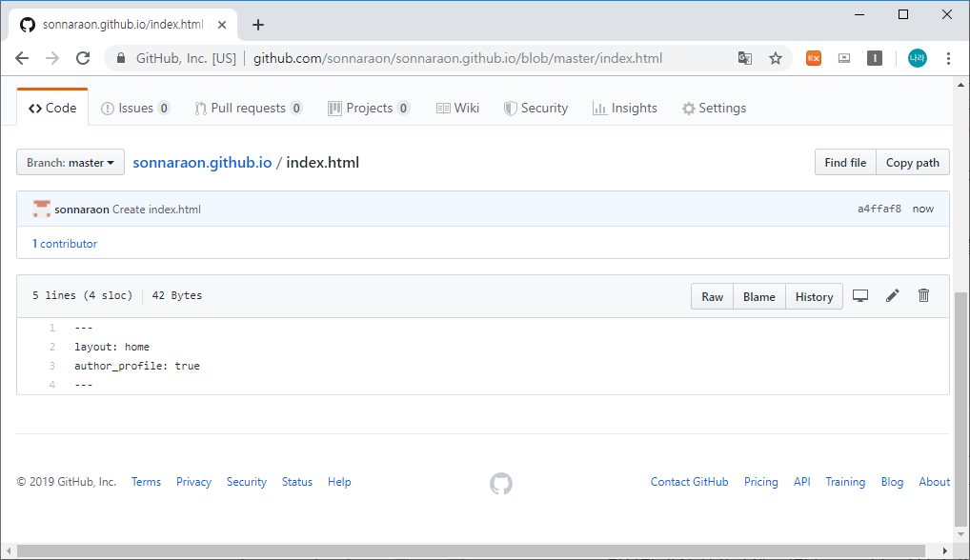Viewport: 970px width, 560px height.
Task: Bookmark this page with star icon
Action: pos(775,58)
